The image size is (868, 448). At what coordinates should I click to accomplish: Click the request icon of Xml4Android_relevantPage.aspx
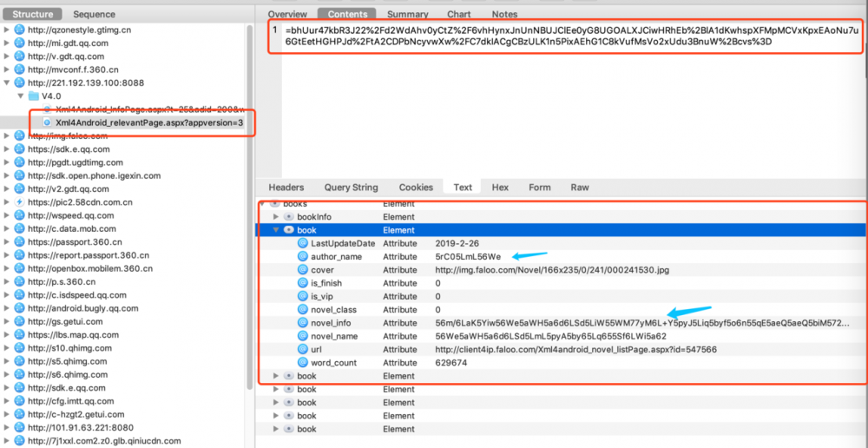pos(48,122)
